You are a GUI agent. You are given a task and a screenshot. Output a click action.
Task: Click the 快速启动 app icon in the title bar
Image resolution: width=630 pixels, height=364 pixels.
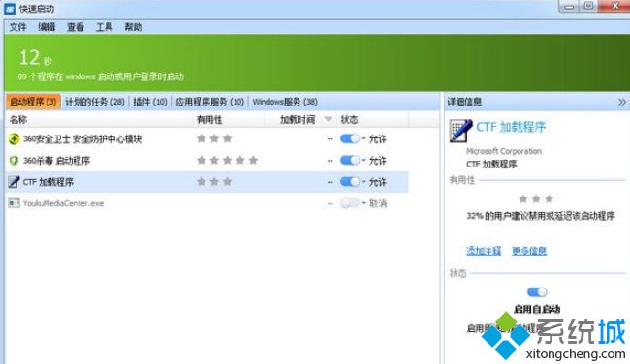10,9
